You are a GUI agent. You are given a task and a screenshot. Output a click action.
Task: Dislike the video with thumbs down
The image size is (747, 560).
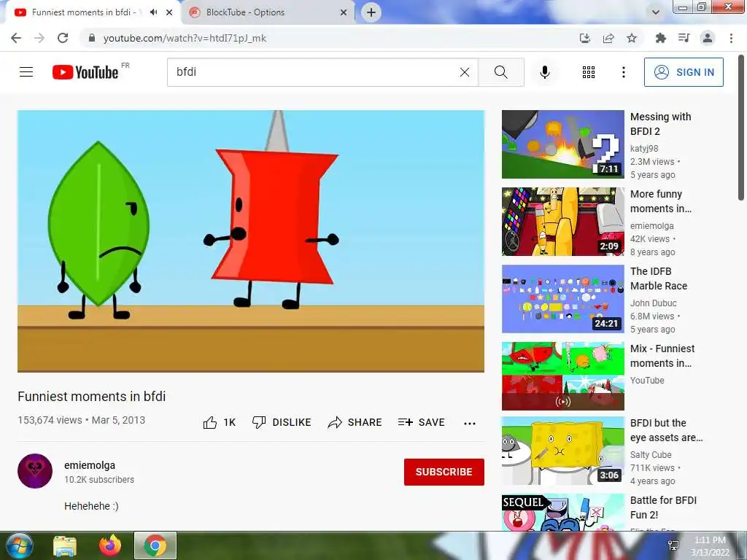click(281, 422)
